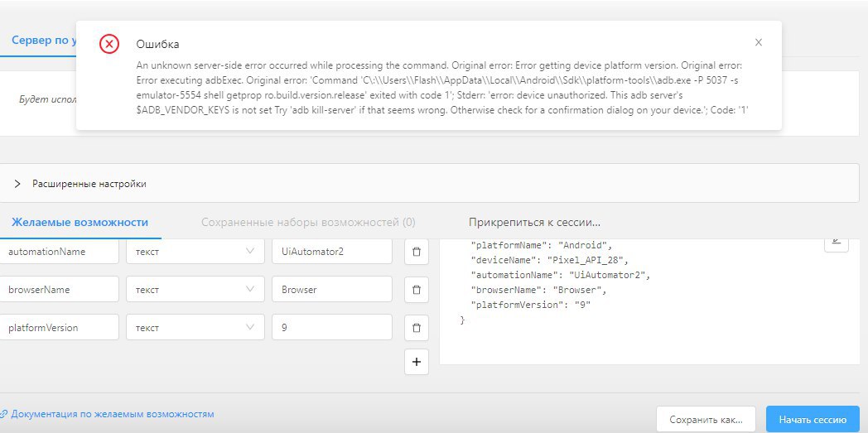Open type dropdown for automationName row
Viewport: 868px width, 433px height.
195,252
